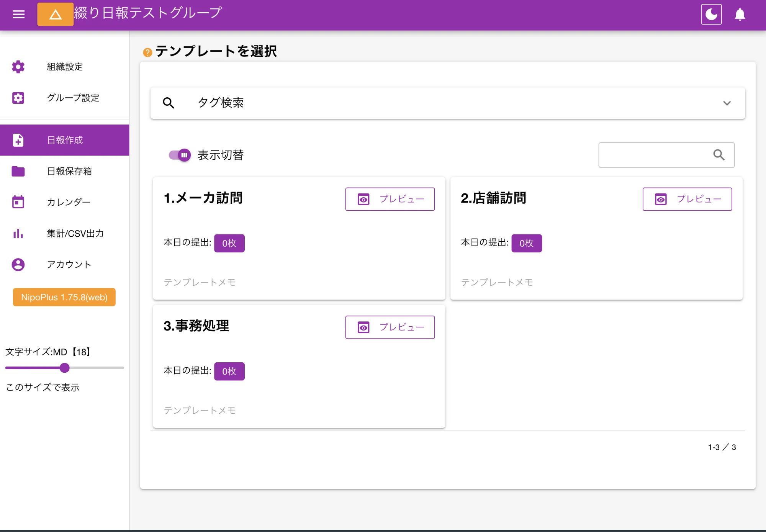Viewport: 766px width, 532px height.
Task: Open the help icon next to テンプレートを選択
Action: click(x=147, y=51)
